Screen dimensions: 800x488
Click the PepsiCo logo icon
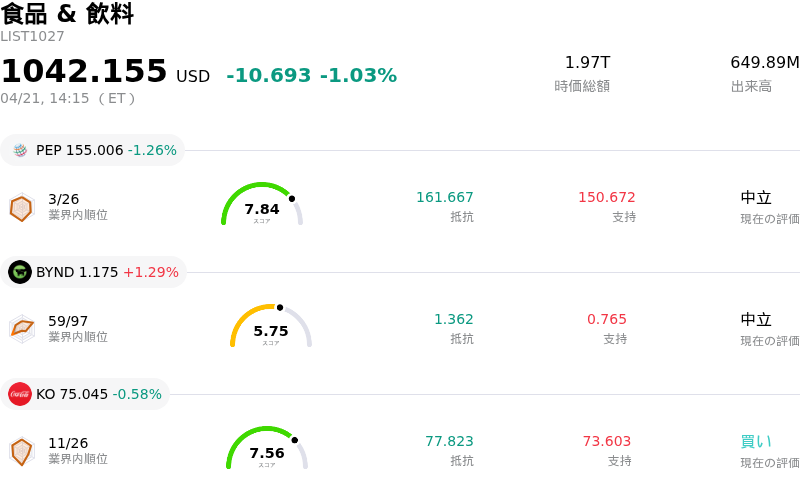click(20, 150)
